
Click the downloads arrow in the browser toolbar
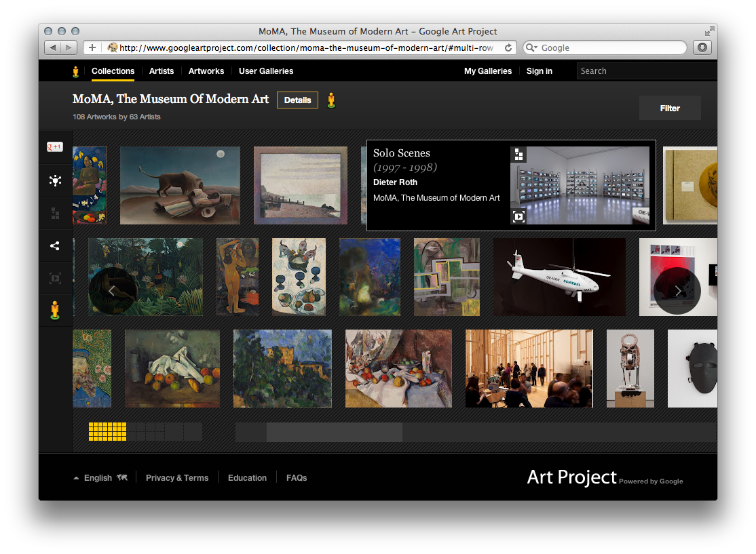pyautogui.click(x=702, y=47)
